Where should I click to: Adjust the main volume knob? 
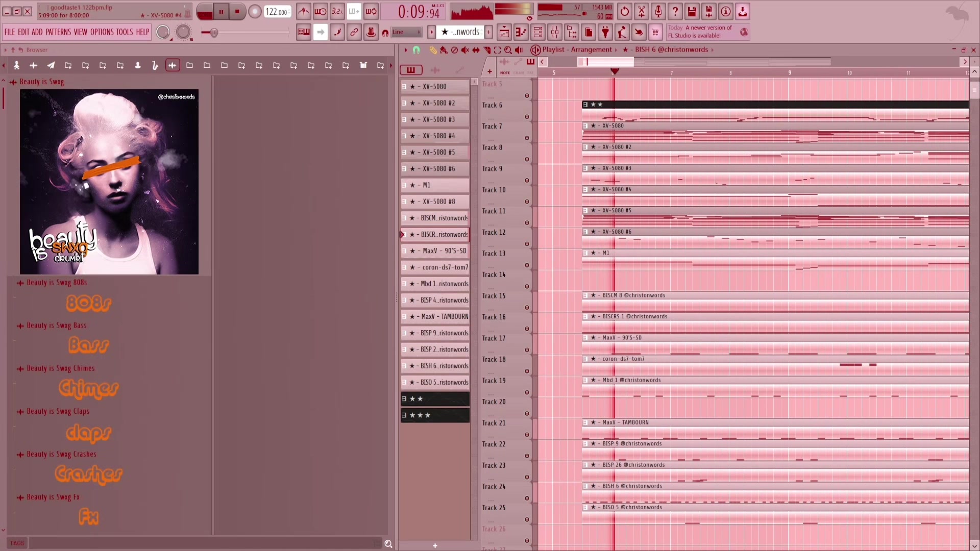(163, 32)
